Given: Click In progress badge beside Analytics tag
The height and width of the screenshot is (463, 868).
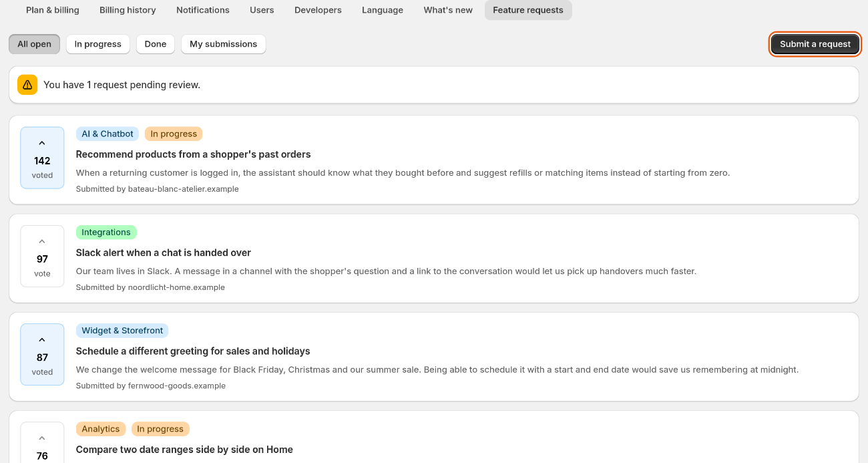Looking at the screenshot, I should pos(160,429).
